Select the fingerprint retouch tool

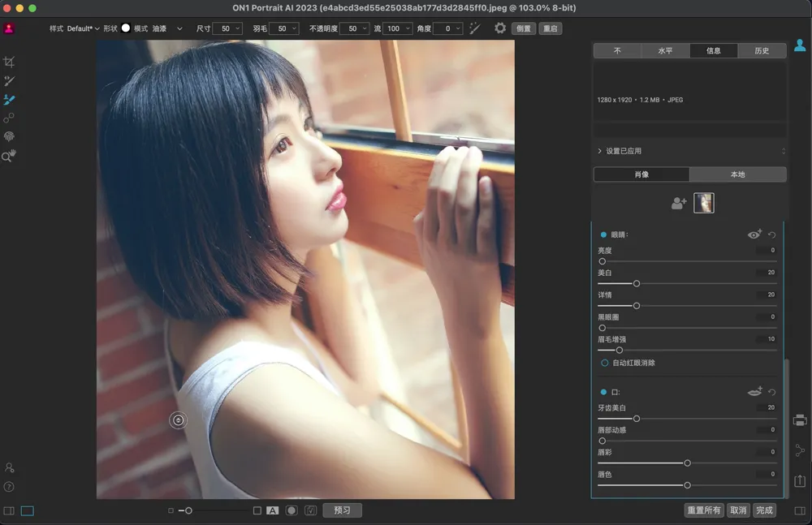(9, 136)
